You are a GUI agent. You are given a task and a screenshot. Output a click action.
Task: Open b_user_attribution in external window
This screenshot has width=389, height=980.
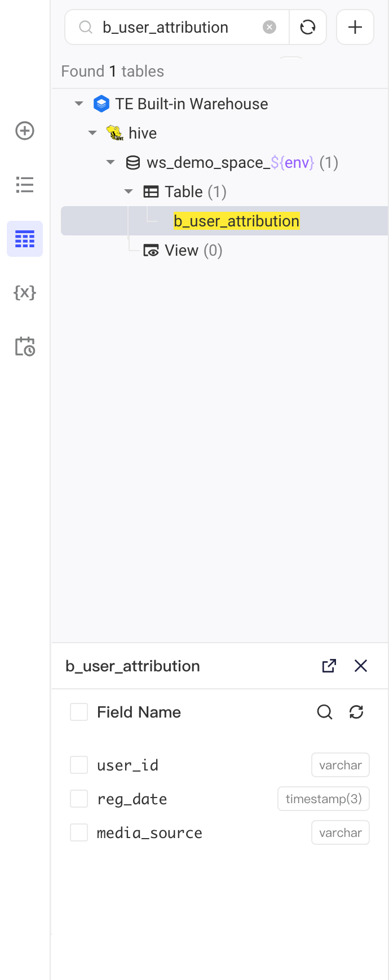[x=329, y=666]
